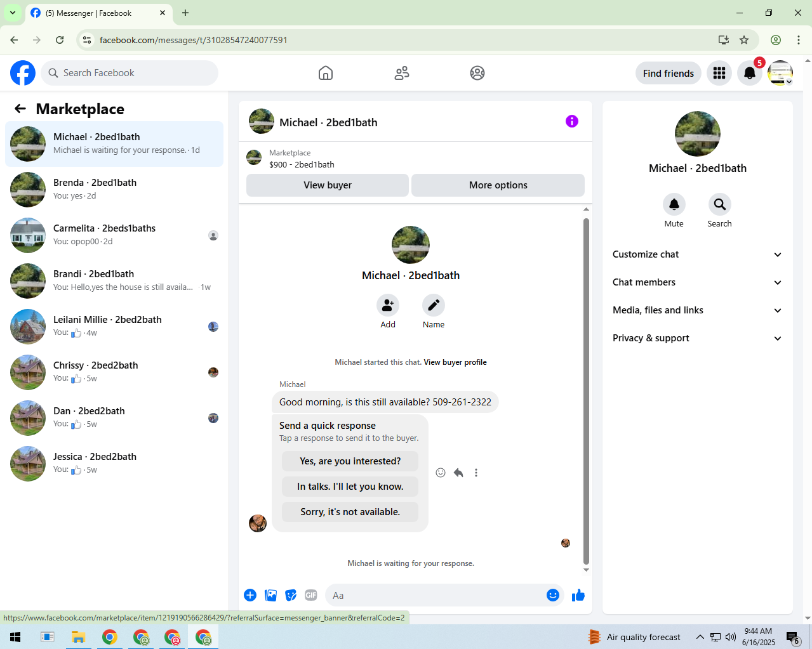The width and height of the screenshot is (812, 649).
Task: Focus the Search Facebook field
Action: pos(130,73)
